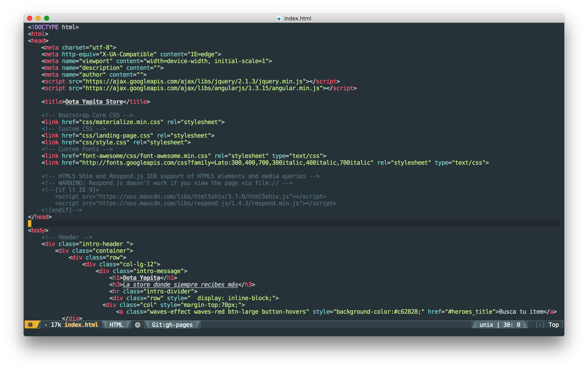Click the closing </head> tag
The image size is (588, 370).
click(40, 217)
